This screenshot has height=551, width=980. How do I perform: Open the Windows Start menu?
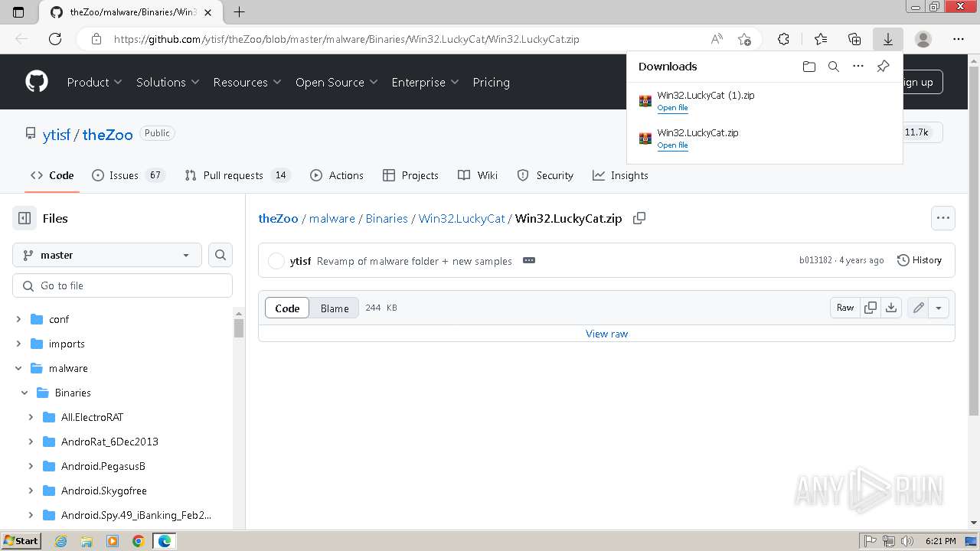(21, 541)
